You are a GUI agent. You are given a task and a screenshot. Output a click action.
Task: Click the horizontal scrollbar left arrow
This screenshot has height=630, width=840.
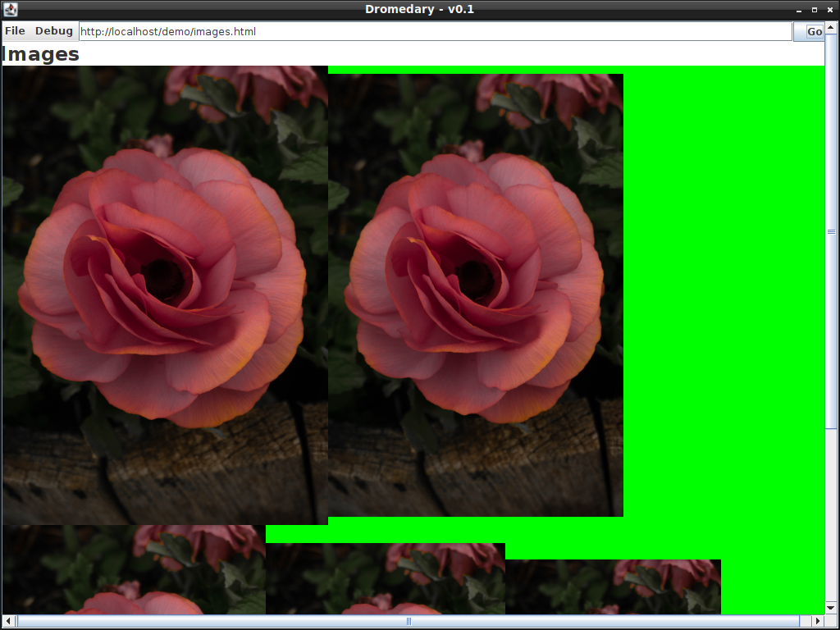8,621
